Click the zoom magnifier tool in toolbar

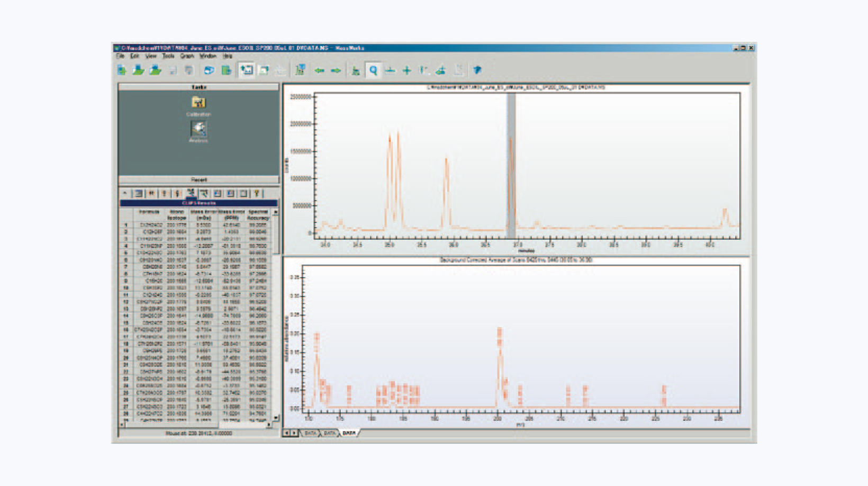click(374, 70)
